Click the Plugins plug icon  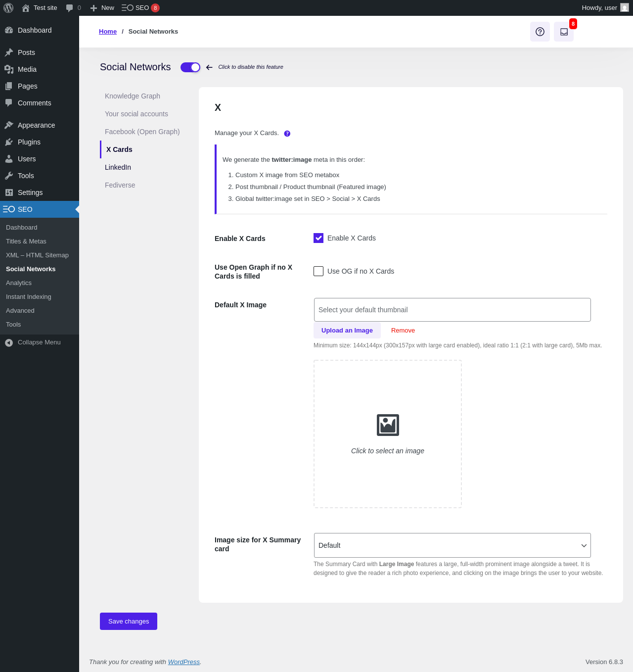coord(9,142)
